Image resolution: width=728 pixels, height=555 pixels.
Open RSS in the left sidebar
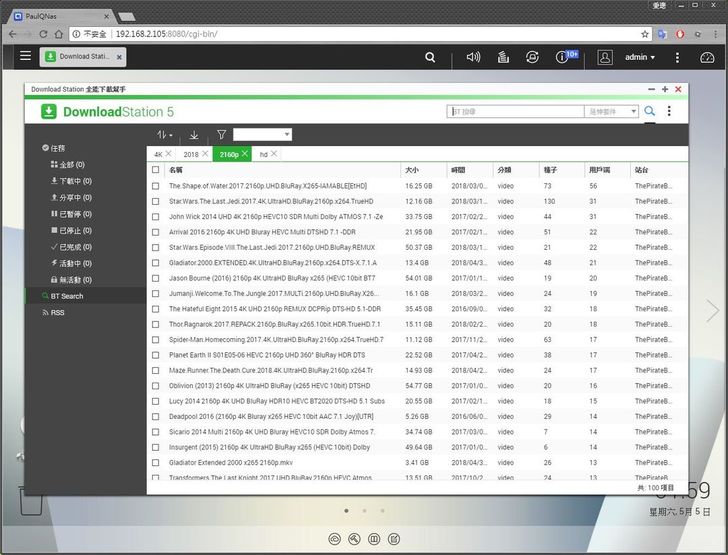[57, 312]
